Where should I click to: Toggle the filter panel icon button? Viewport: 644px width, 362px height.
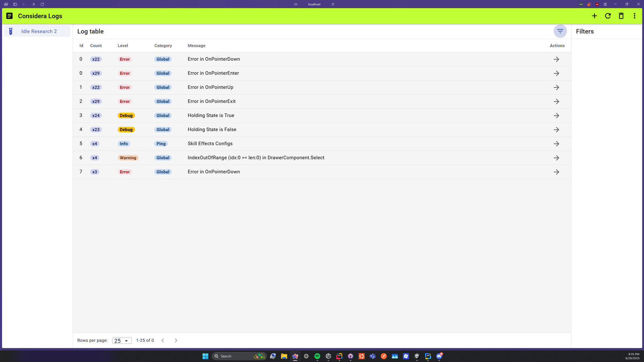click(560, 31)
